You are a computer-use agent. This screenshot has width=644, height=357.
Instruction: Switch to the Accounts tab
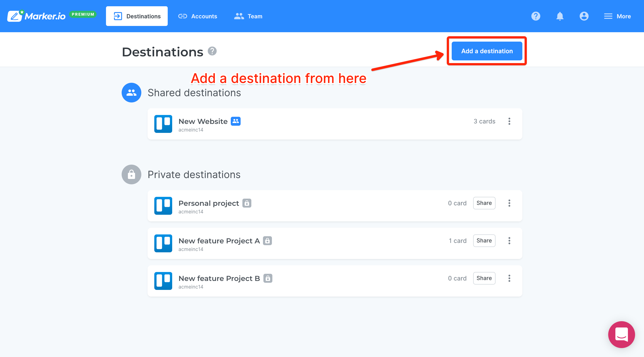click(197, 16)
